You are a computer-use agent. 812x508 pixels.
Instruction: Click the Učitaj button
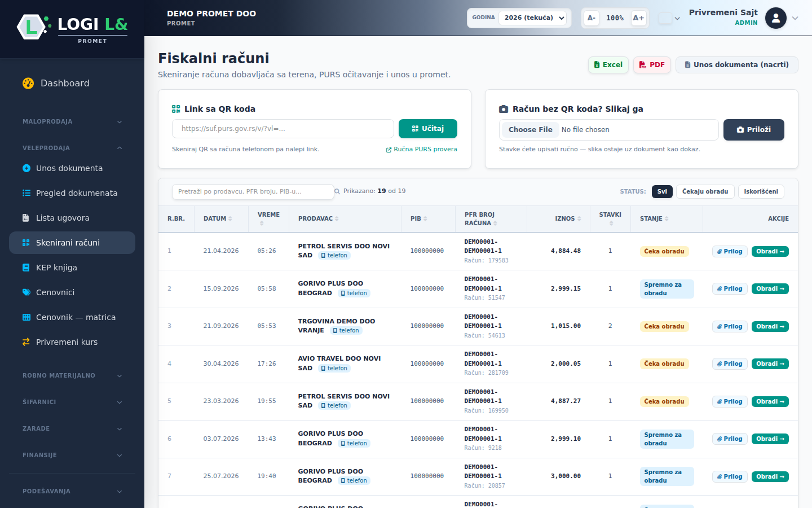point(428,129)
